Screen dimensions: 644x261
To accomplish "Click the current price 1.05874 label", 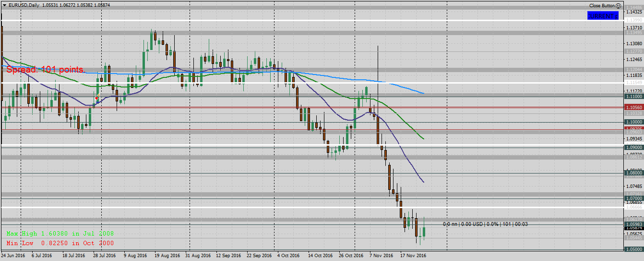I will click(x=633, y=227).
